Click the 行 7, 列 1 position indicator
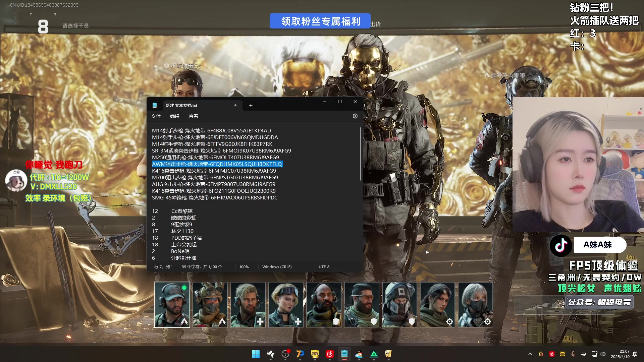 [x=163, y=267]
